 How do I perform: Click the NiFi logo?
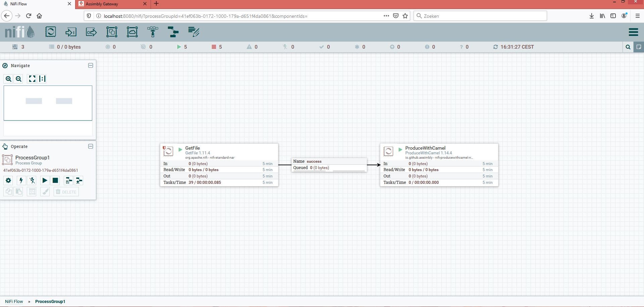click(x=19, y=32)
